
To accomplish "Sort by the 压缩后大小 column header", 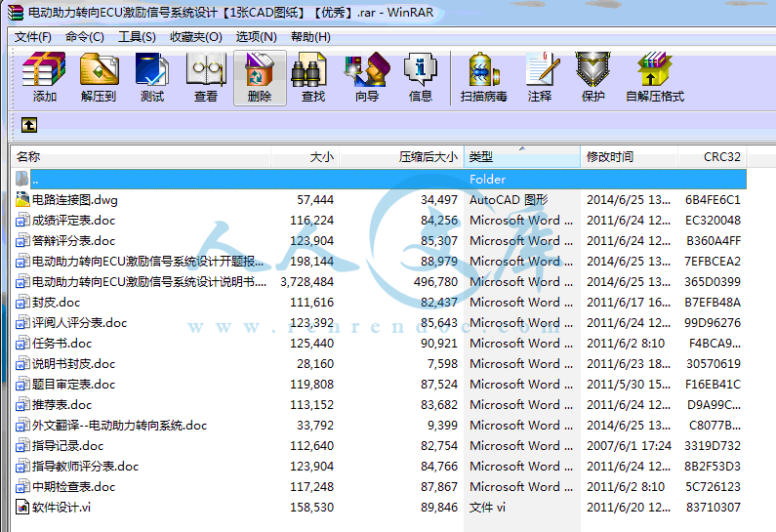I will pos(401,157).
